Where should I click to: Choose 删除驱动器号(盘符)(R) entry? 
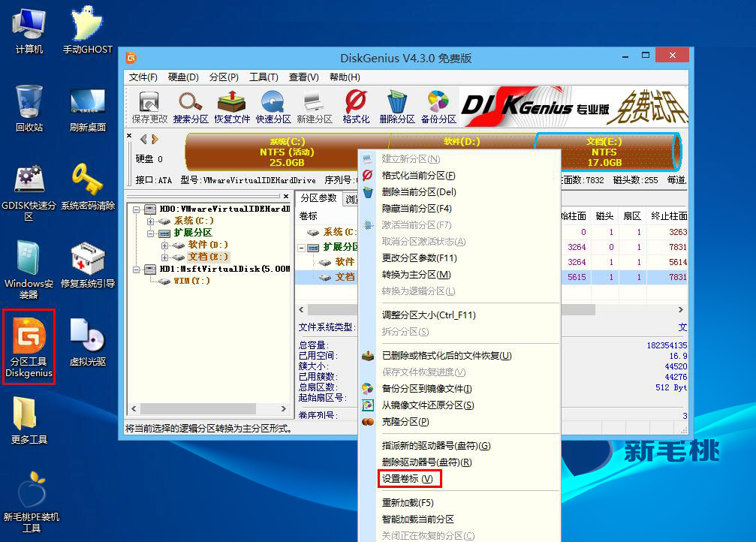point(459,462)
